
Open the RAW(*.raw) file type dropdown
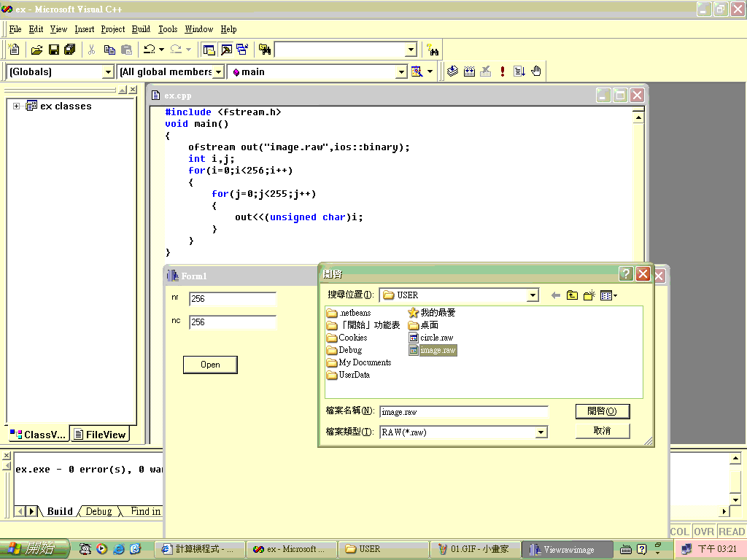[x=541, y=432]
